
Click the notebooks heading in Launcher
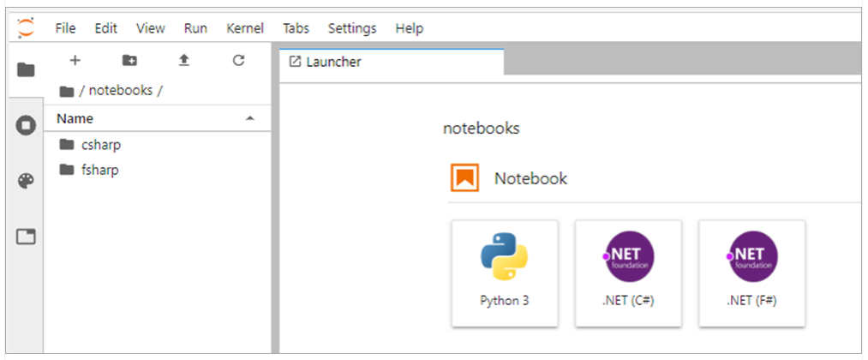(481, 129)
